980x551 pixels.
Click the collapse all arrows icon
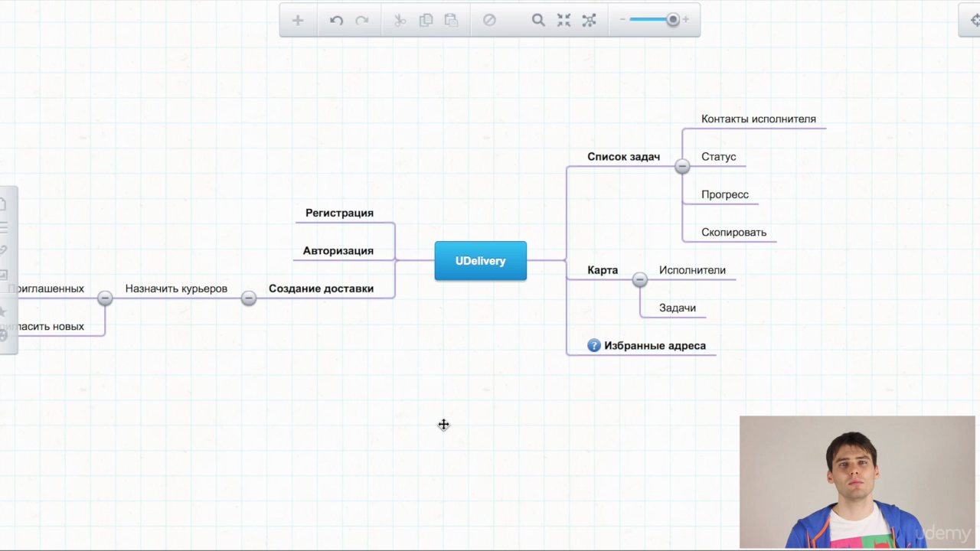[x=563, y=21]
